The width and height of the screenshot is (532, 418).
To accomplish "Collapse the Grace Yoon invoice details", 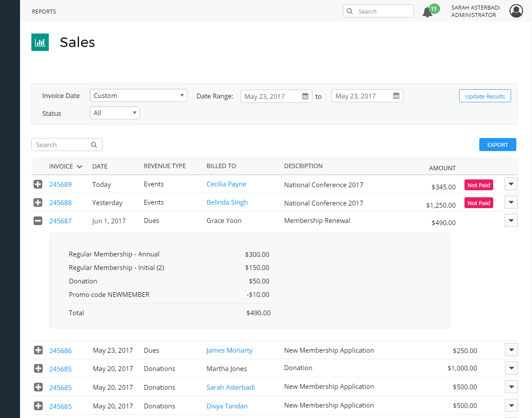I will [38, 221].
